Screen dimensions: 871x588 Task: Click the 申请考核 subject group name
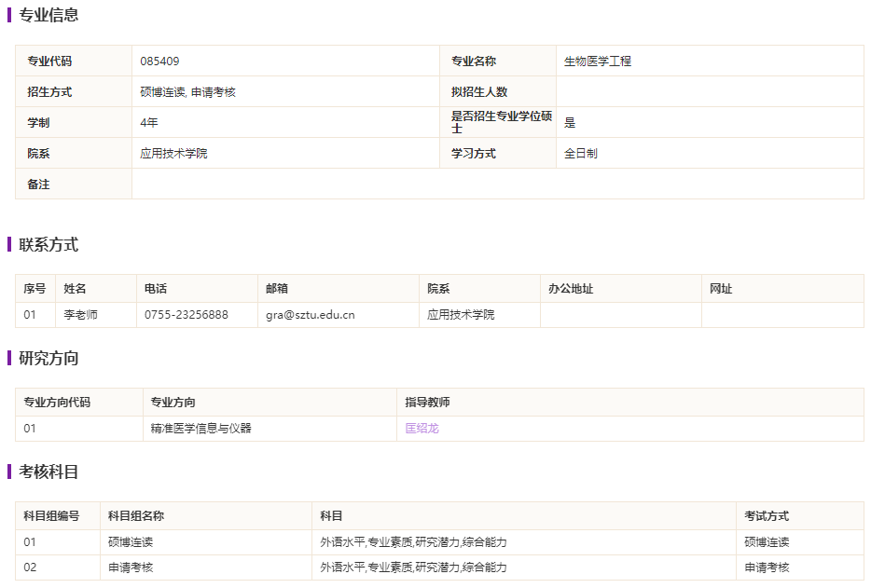coord(131,567)
